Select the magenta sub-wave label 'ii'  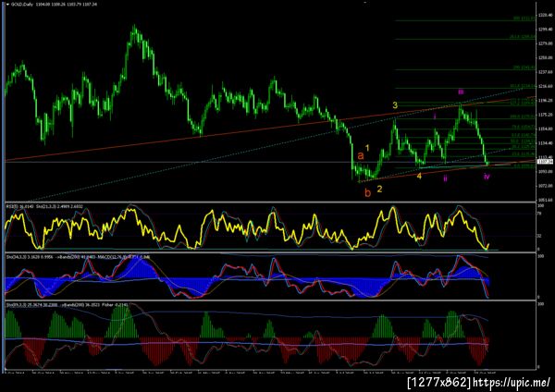point(445,178)
